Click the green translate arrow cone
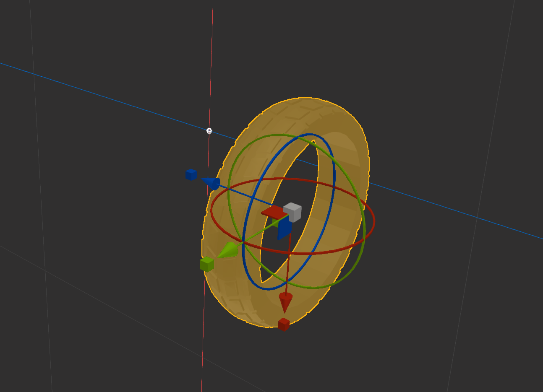Viewport: 543px width, 392px height. 228,251
